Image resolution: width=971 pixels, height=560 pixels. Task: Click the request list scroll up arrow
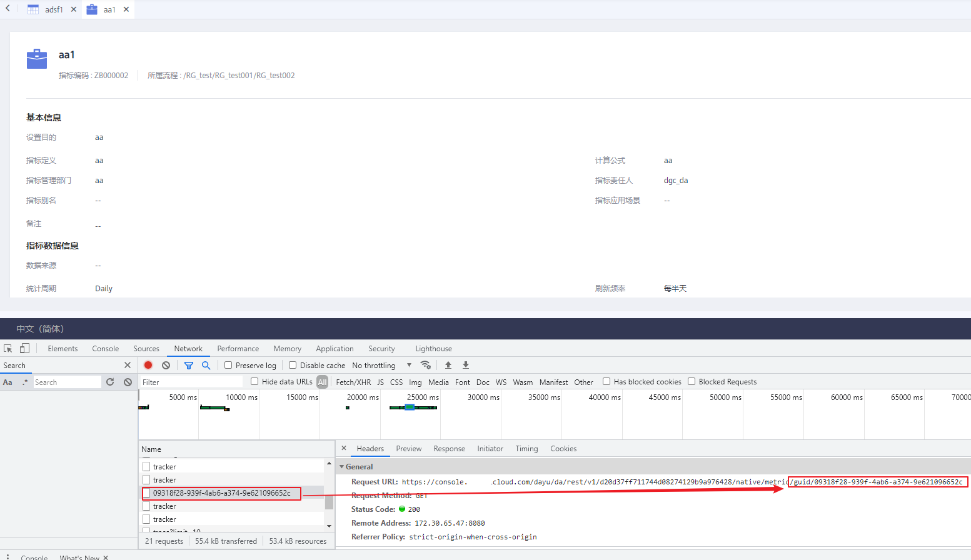coord(329,463)
